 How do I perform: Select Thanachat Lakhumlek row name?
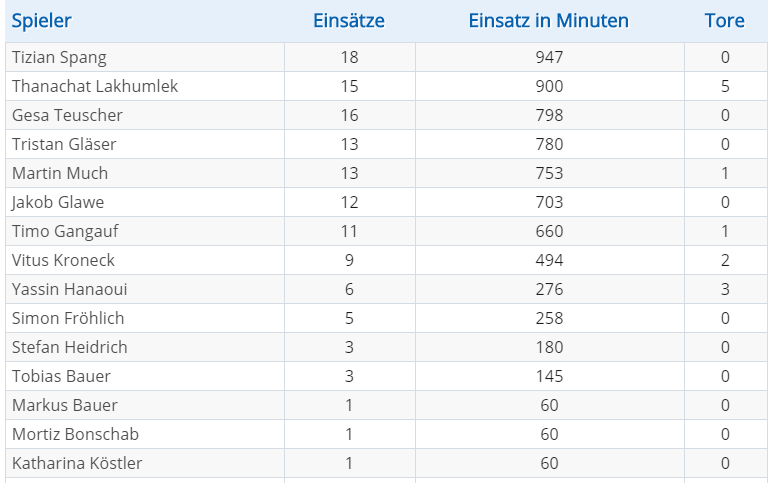pos(95,86)
